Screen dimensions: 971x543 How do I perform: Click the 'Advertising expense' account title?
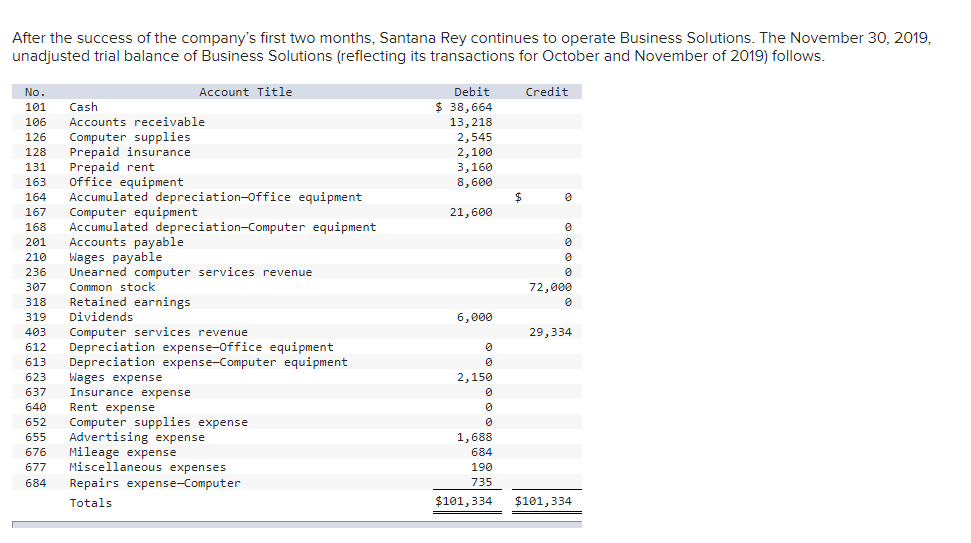136,437
